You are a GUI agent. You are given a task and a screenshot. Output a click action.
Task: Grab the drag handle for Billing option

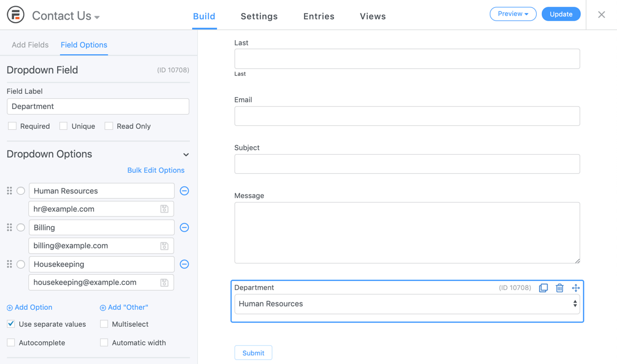(10, 227)
